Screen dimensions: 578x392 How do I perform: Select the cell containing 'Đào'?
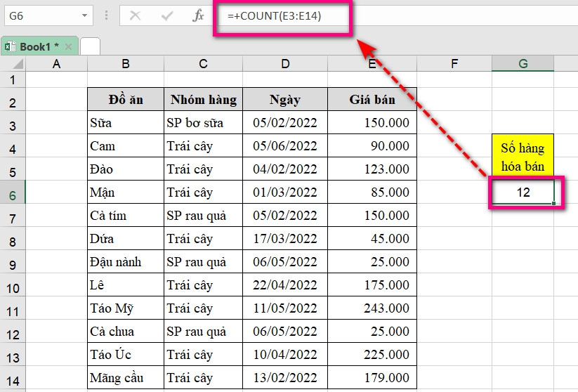point(126,169)
